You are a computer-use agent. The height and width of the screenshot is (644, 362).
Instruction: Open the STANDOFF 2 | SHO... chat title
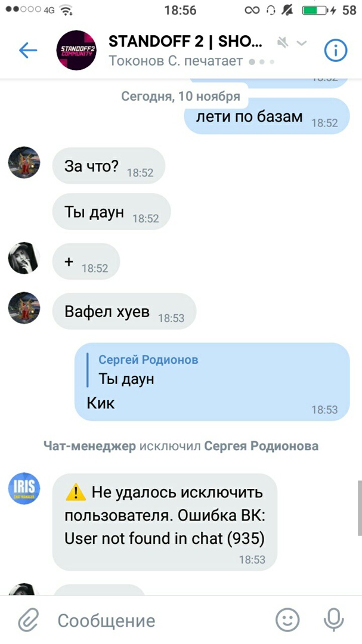[x=185, y=42]
